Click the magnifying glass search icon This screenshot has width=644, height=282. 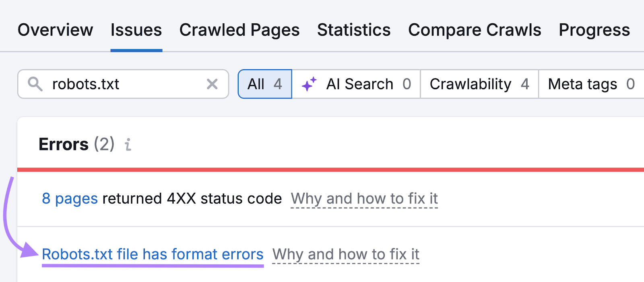tap(35, 84)
